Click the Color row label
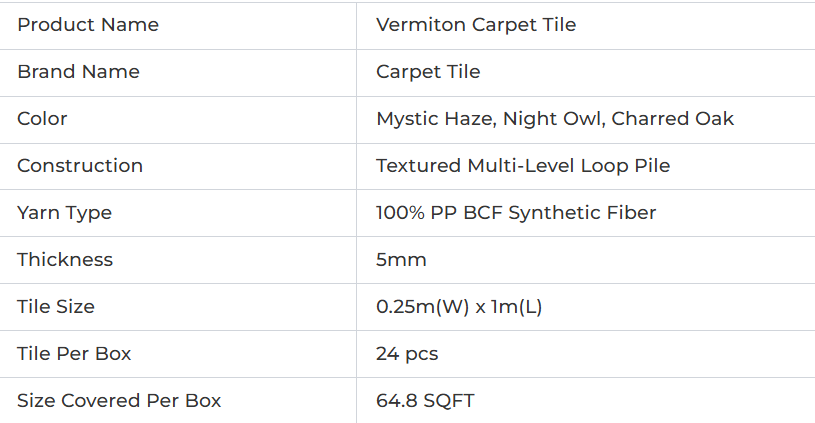Screen dimensions: 815x423 [42, 118]
